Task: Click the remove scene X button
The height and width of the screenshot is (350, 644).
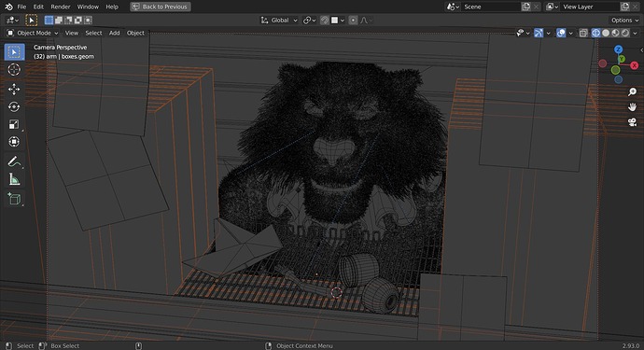Action: coord(536,7)
